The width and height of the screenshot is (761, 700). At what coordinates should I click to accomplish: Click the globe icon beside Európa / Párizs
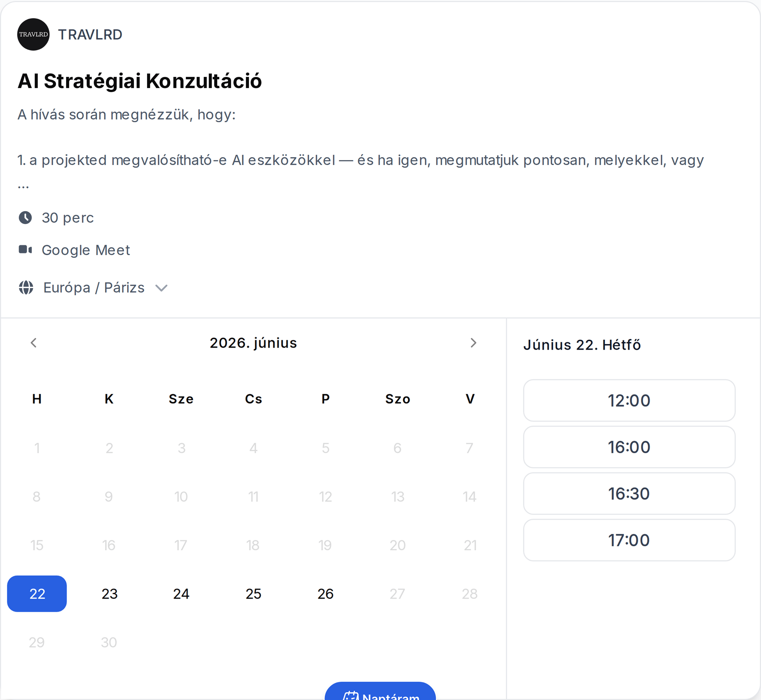coord(26,287)
